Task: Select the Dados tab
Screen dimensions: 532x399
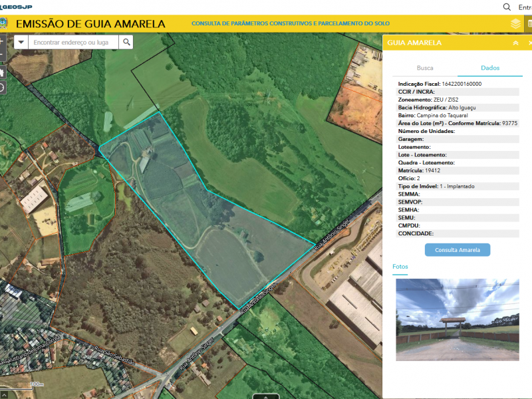Action: click(x=490, y=68)
